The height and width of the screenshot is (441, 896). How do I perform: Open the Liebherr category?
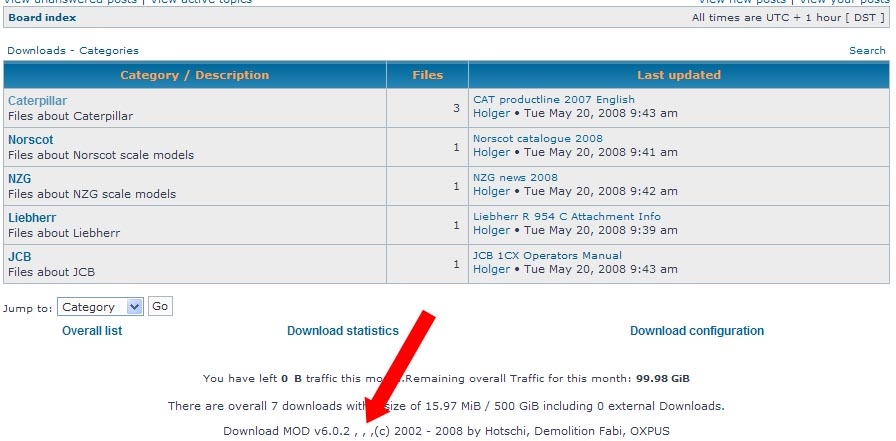[x=32, y=218]
